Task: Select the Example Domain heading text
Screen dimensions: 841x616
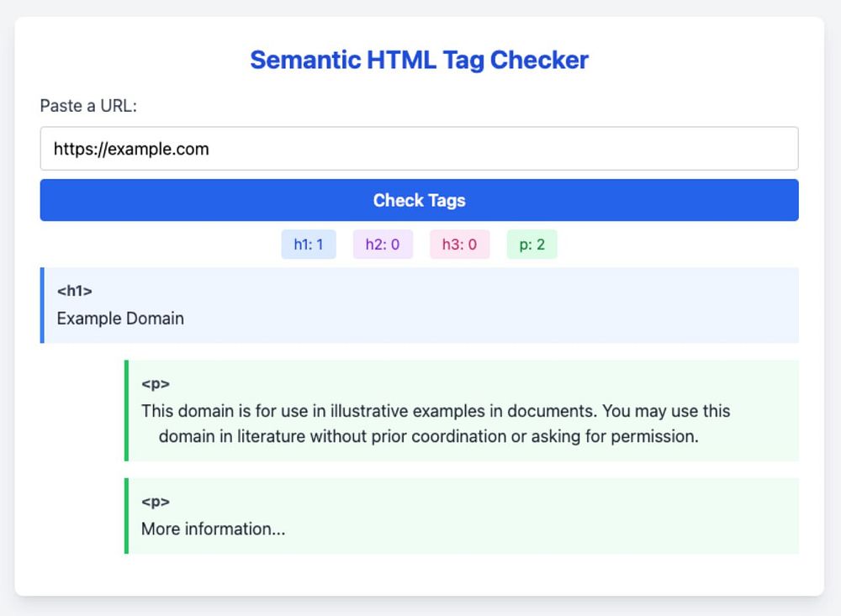Action: [120, 319]
